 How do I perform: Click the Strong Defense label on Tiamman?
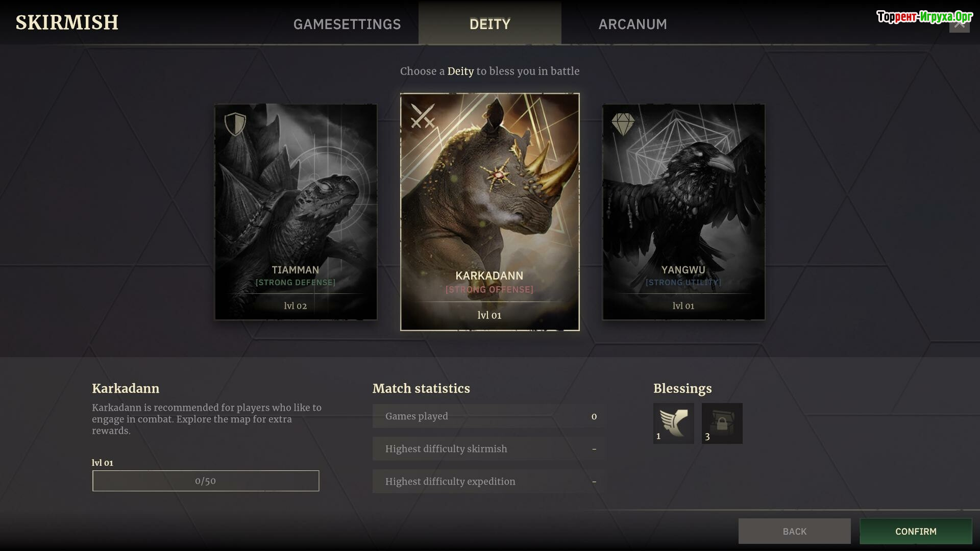click(296, 282)
